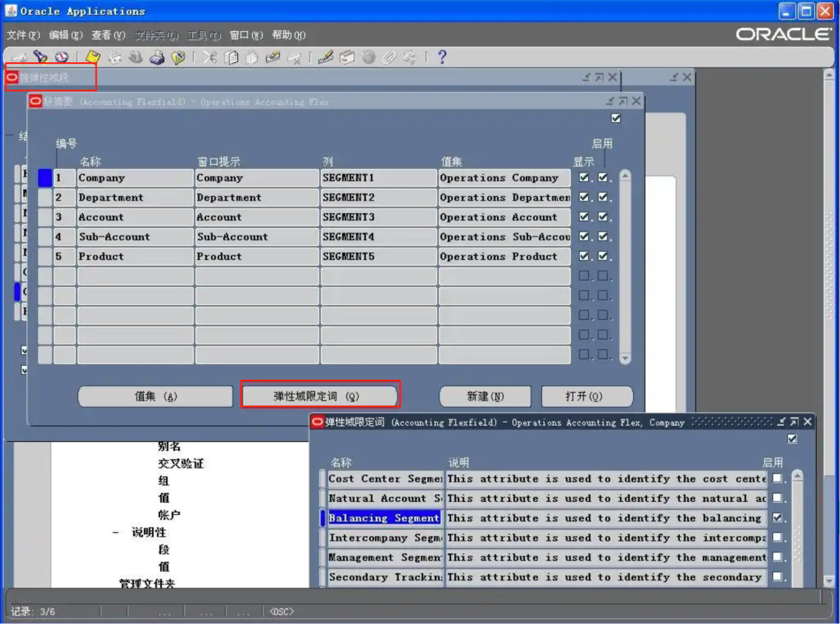Click the Copy toolbar icon
The width and height of the screenshot is (840, 624).
231,58
